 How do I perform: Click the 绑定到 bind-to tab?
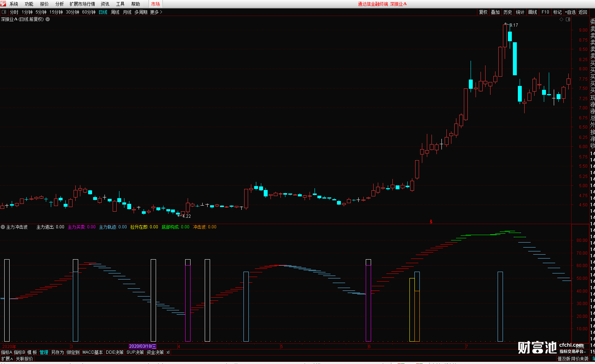point(73,352)
